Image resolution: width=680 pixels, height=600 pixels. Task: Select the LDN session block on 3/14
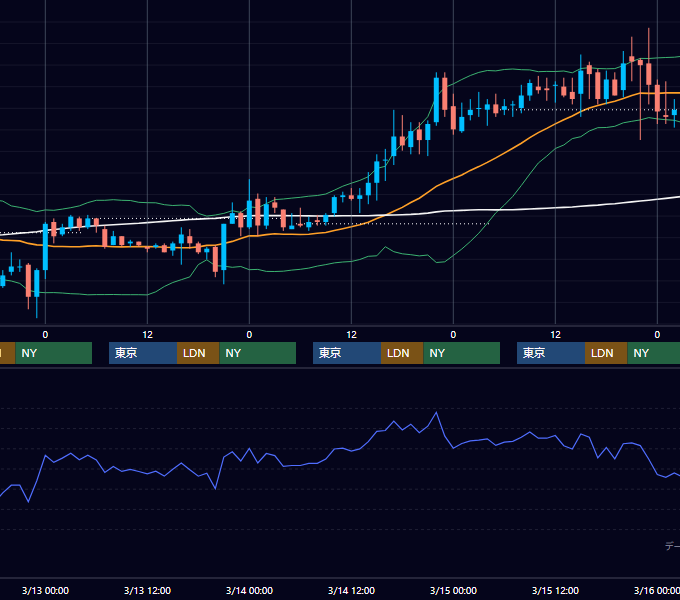[x=402, y=353]
